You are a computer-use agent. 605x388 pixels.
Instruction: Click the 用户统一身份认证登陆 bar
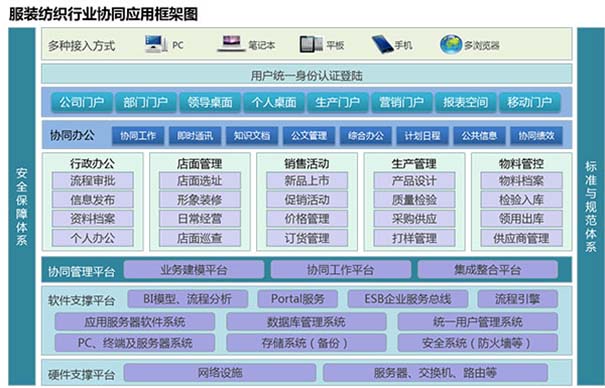pyautogui.click(x=307, y=74)
